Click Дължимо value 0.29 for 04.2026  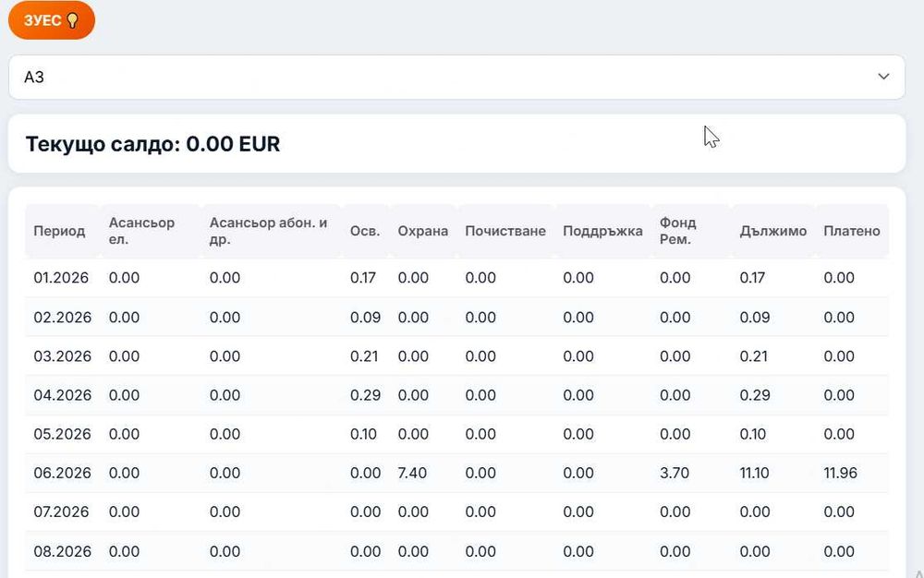(x=755, y=395)
